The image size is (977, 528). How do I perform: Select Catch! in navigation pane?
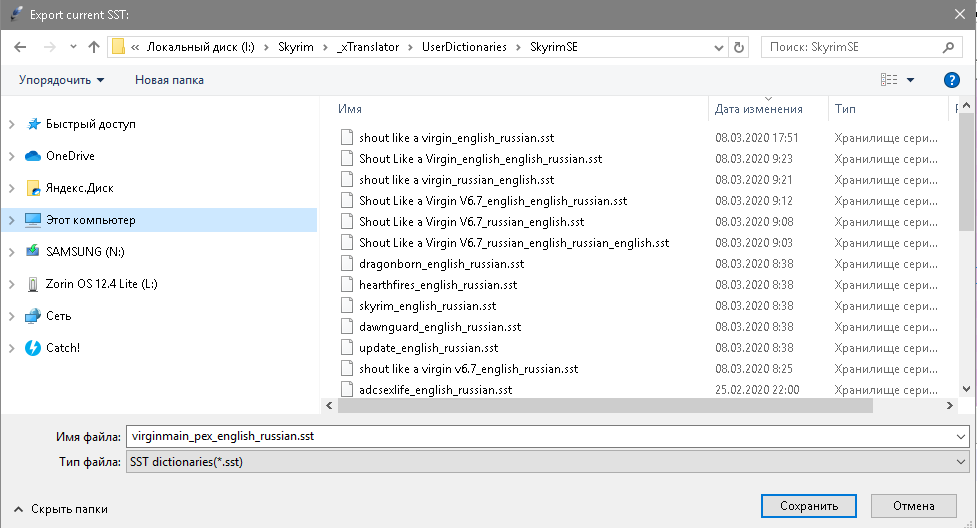63,348
